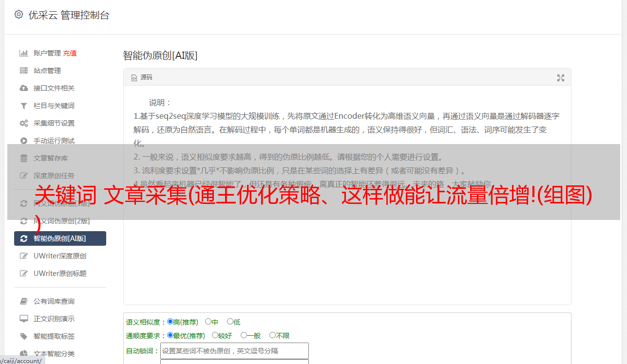
Task: Select 通顺度要求 最优(推荐) radio button
Action: [170, 335]
